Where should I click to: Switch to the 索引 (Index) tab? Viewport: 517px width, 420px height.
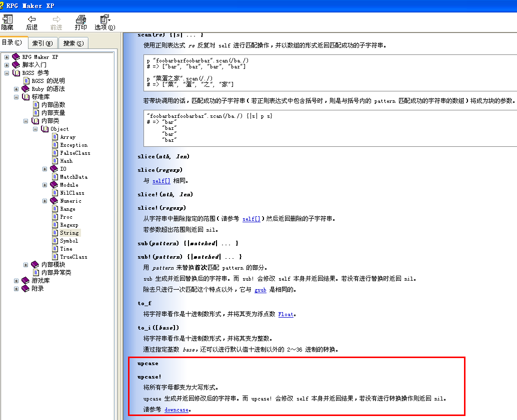(x=42, y=43)
